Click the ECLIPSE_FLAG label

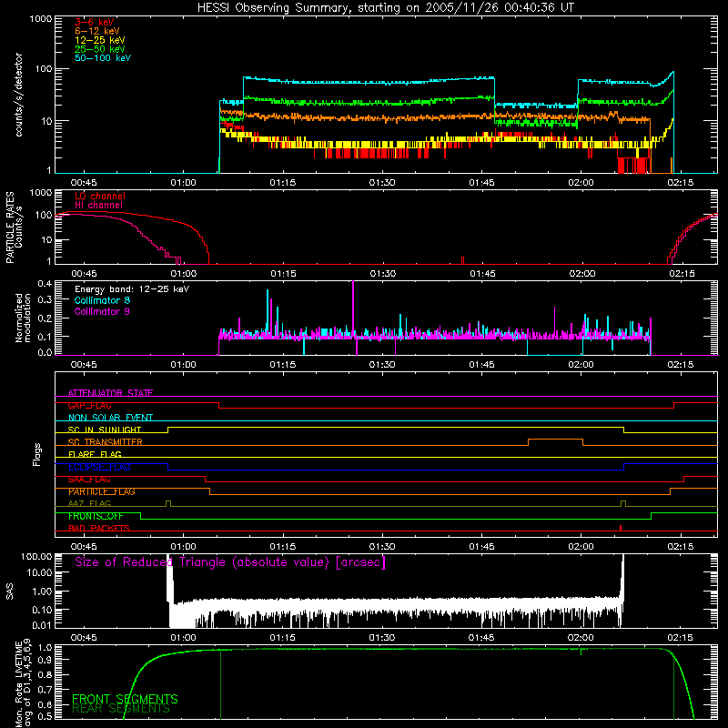click(x=99, y=467)
